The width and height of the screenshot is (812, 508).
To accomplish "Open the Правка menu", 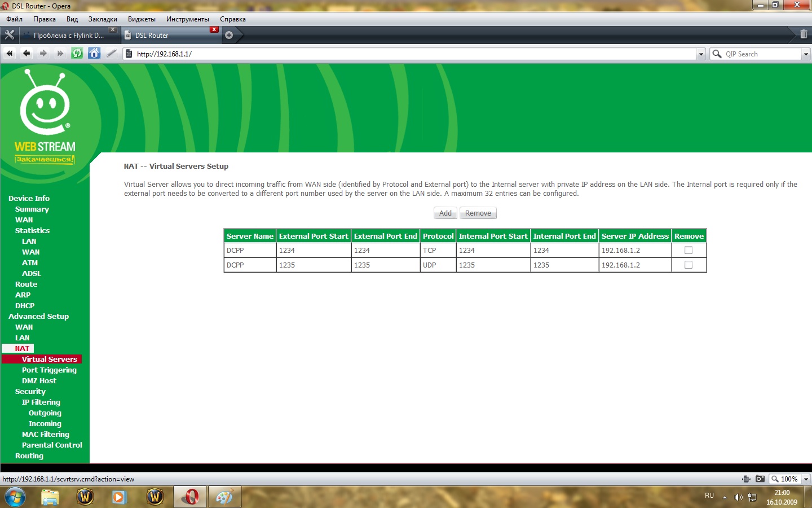I will pos(45,19).
